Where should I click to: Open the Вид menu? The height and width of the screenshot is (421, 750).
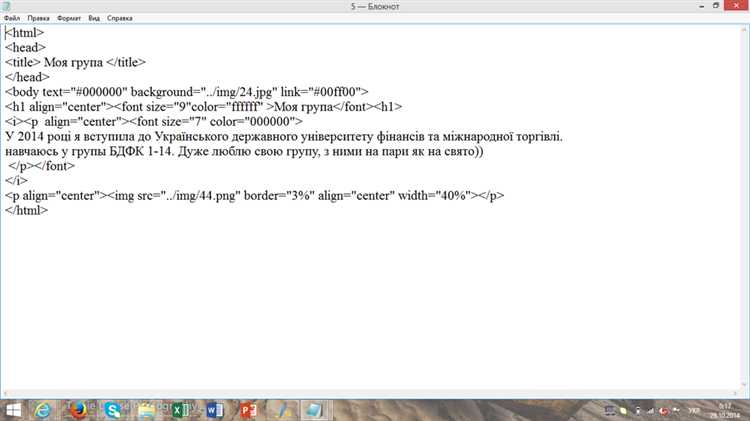[x=94, y=18]
